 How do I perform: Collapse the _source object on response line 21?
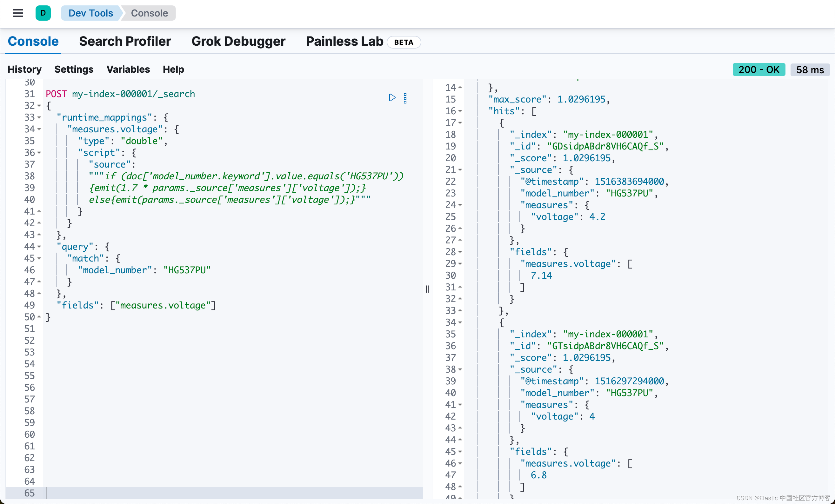point(460,170)
